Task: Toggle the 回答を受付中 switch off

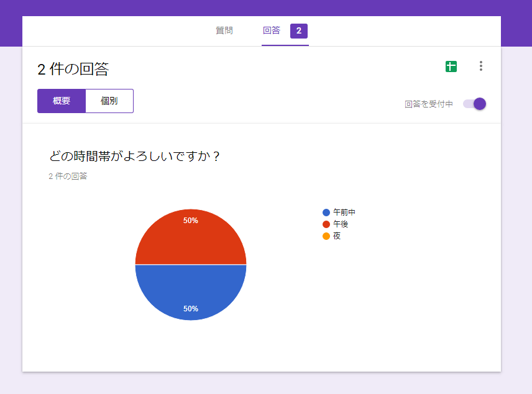Action: [475, 104]
